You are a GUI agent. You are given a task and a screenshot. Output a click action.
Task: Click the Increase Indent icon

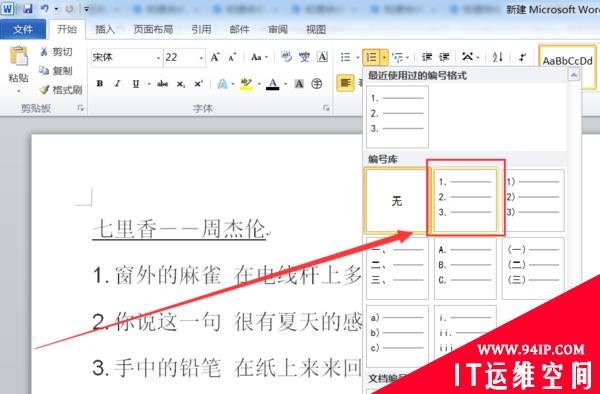tap(444, 57)
